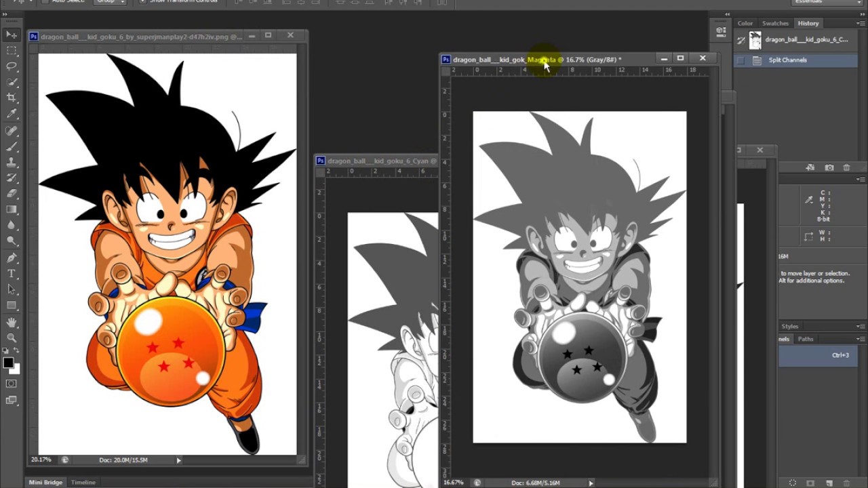This screenshot has height=488, width=868.
Task: Swap foreground and background colors
Action: pyautogui.click(x=17, y=350)
